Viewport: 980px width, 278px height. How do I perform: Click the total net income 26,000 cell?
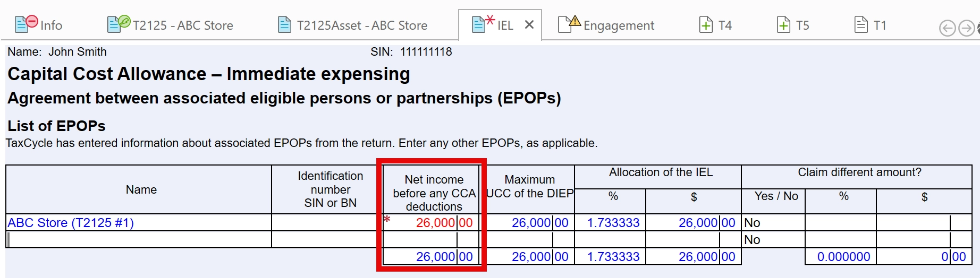pyautogui.click(x=432, y=257)
